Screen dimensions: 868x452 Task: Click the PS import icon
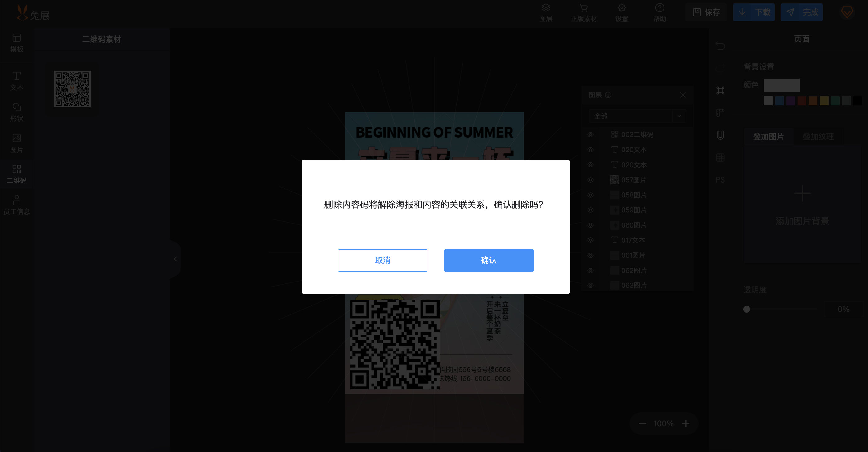coord(720,180)
